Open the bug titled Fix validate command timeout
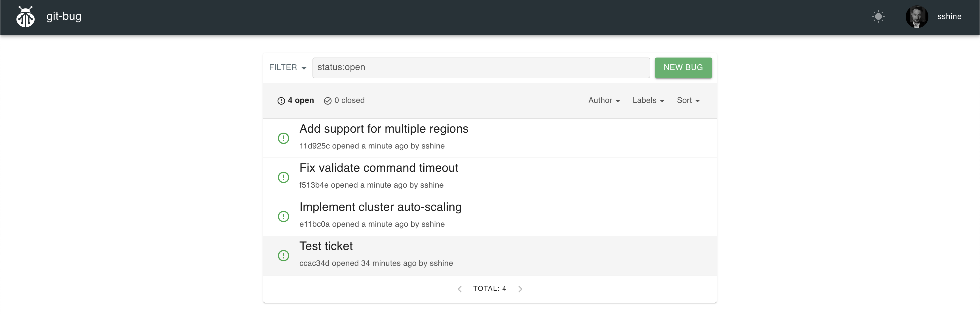Image resolution: width=980 pixels, height=314 pixels. (379, 168)
